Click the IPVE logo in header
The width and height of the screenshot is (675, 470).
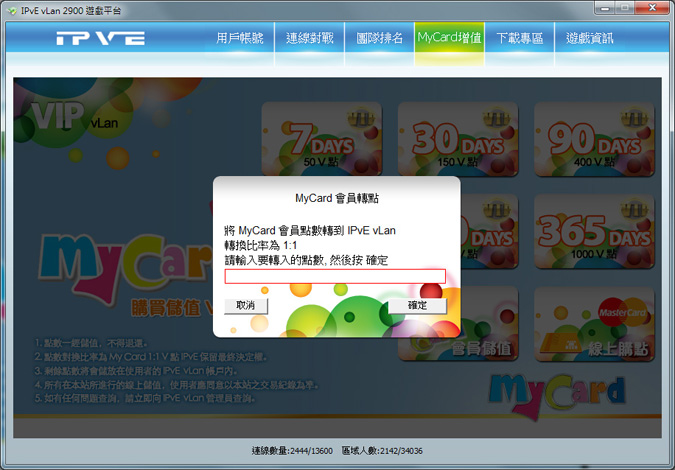point(100,38)
